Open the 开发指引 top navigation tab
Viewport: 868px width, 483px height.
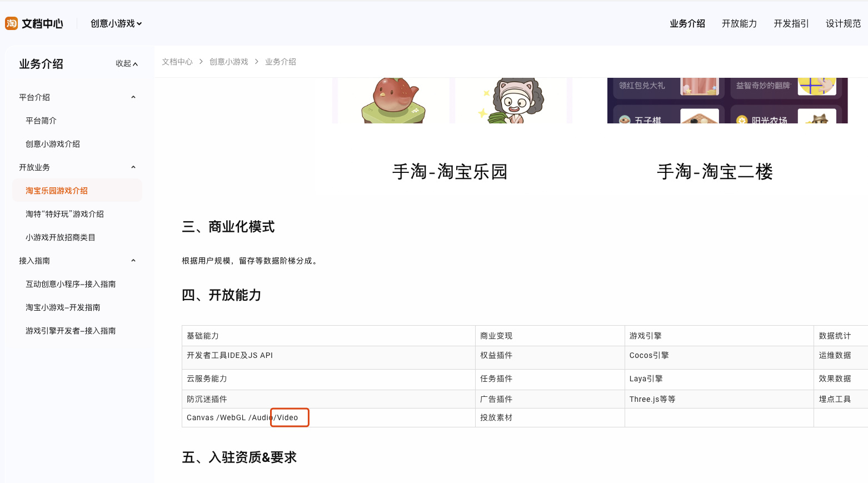tap(791, 23)
